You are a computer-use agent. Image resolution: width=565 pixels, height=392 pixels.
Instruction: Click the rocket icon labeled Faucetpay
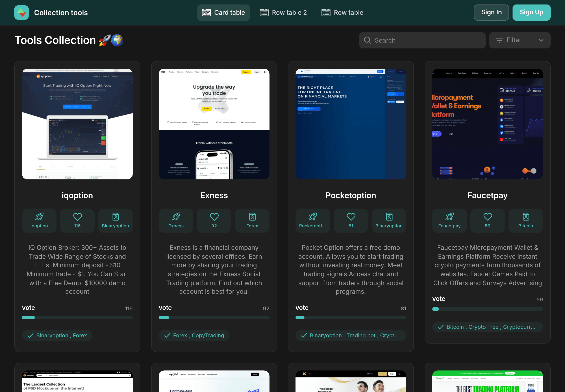click(x=450, y=217)
